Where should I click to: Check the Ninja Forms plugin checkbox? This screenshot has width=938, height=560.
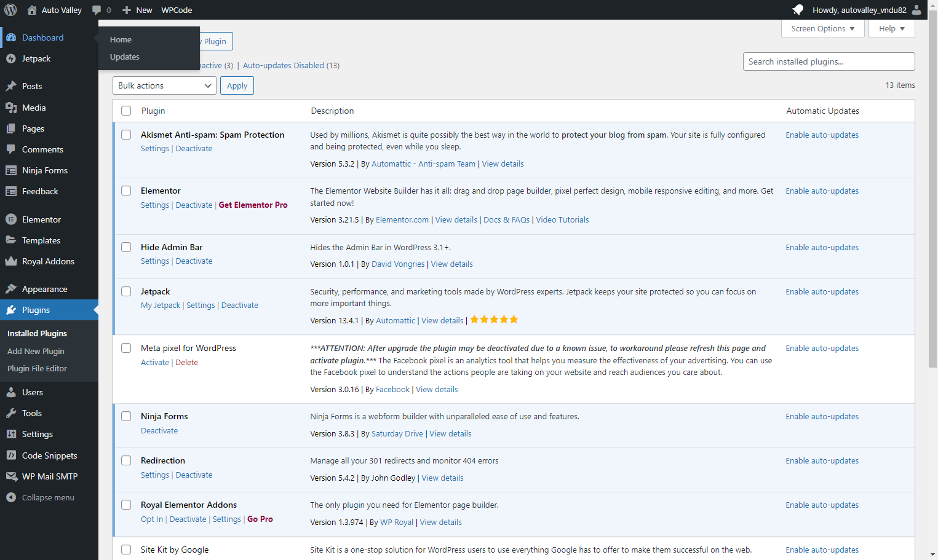(x=126, y=416)
